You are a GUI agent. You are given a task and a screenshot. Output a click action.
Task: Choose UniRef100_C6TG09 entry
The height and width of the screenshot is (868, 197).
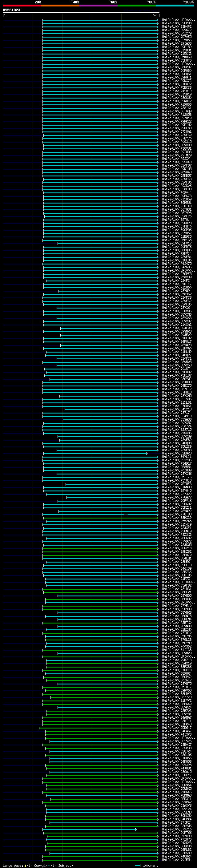pyautogui.click(x=177, y=111)
